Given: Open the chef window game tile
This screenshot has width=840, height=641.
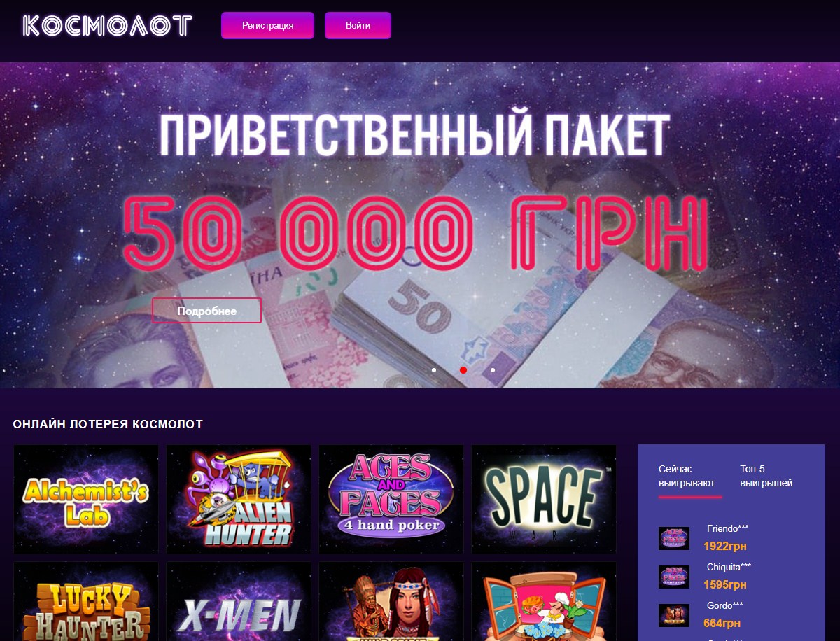Looking at the screenshot, I should click(x=544, y=602).
